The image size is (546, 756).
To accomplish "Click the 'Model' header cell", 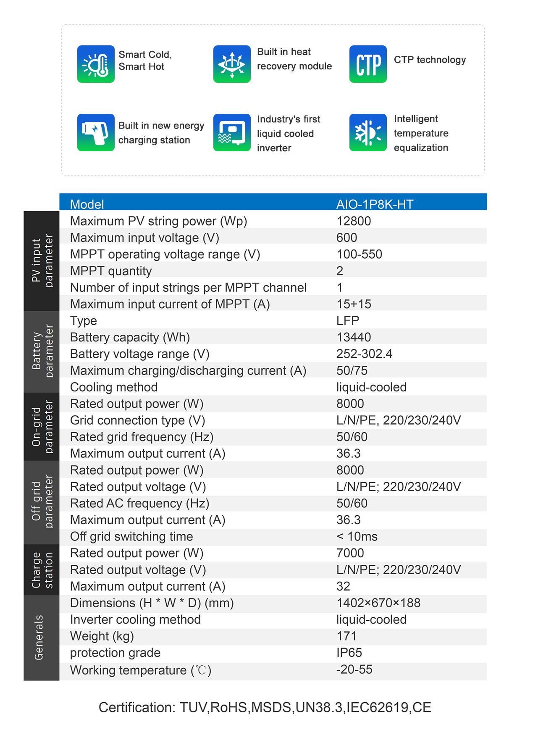I will [x=87, y=205].
